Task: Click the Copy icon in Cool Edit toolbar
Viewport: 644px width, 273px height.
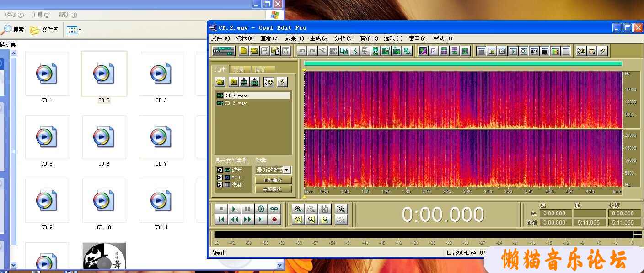Action: click(x=343, y=51)
